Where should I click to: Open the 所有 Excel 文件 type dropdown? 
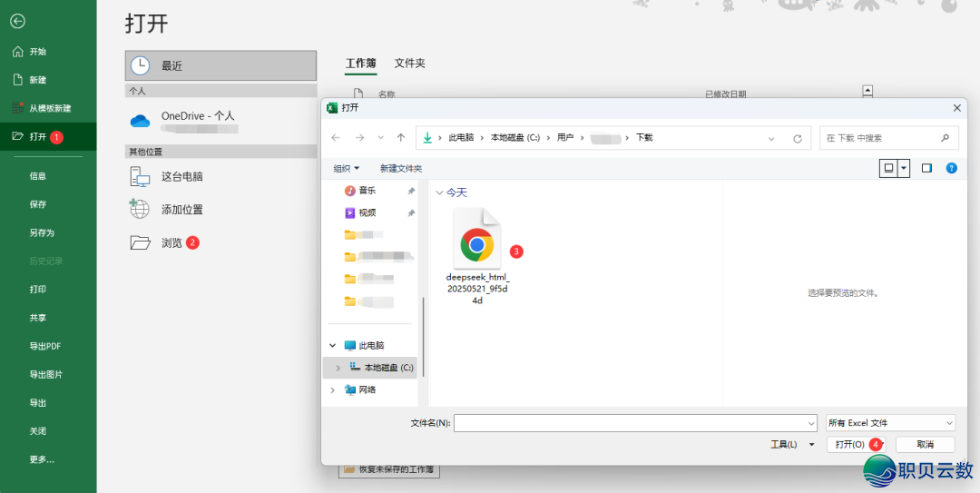[890, 423]
